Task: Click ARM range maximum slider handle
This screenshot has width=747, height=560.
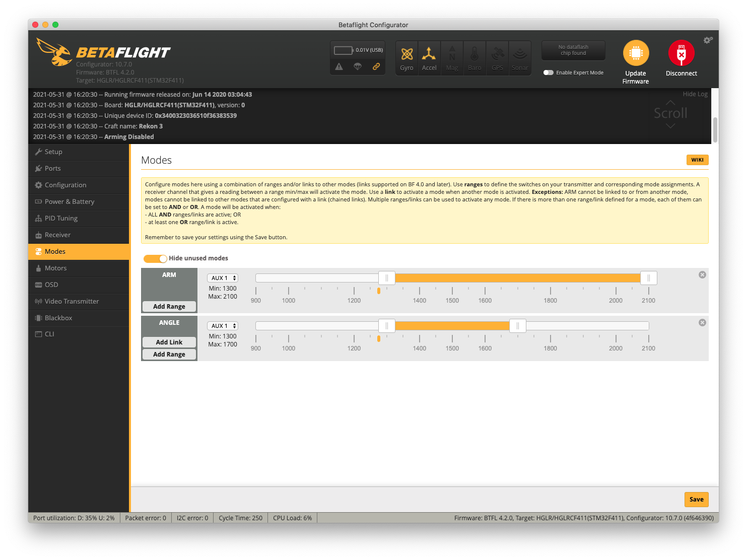Action: pyautogui.click(x=649, y=278)
